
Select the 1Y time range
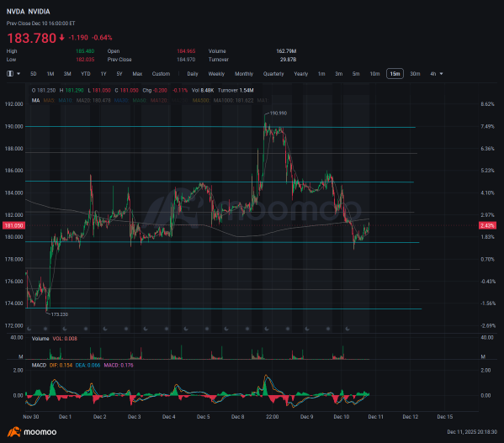pos(103,74)
